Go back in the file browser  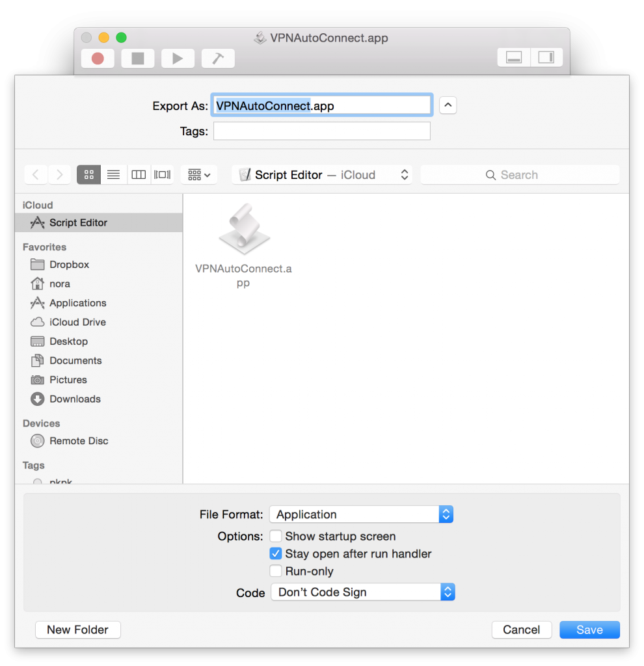pyautogui.click(x=36, y=174)
